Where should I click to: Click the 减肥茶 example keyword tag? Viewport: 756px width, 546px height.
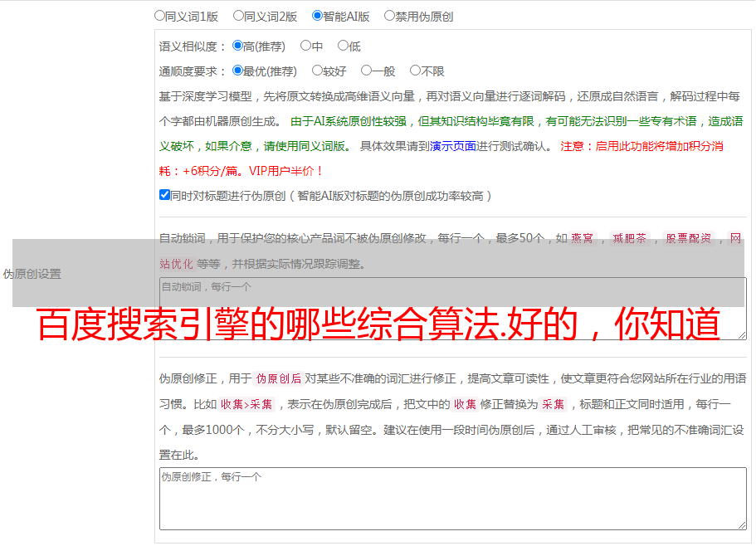pos(630,238)
